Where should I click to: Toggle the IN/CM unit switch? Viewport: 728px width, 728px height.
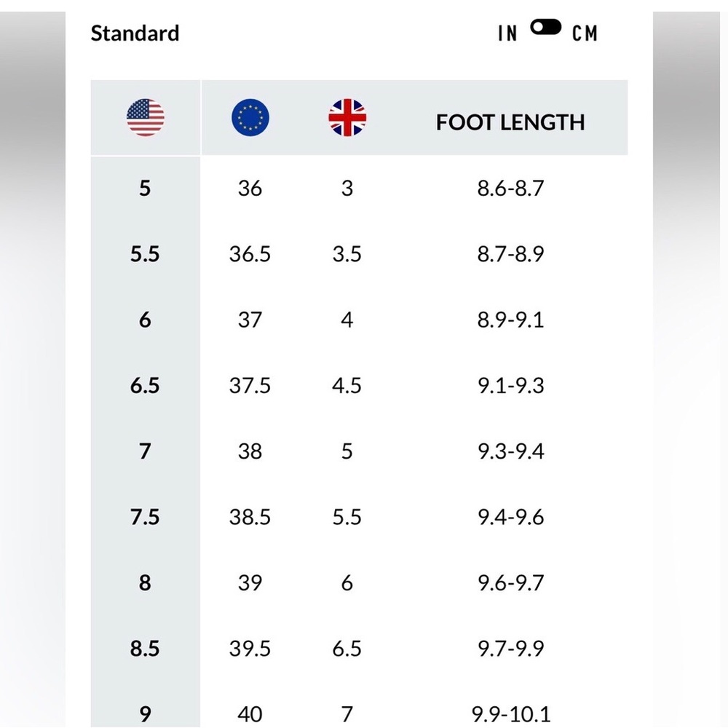pyautogui.click(x=545, y=28)
